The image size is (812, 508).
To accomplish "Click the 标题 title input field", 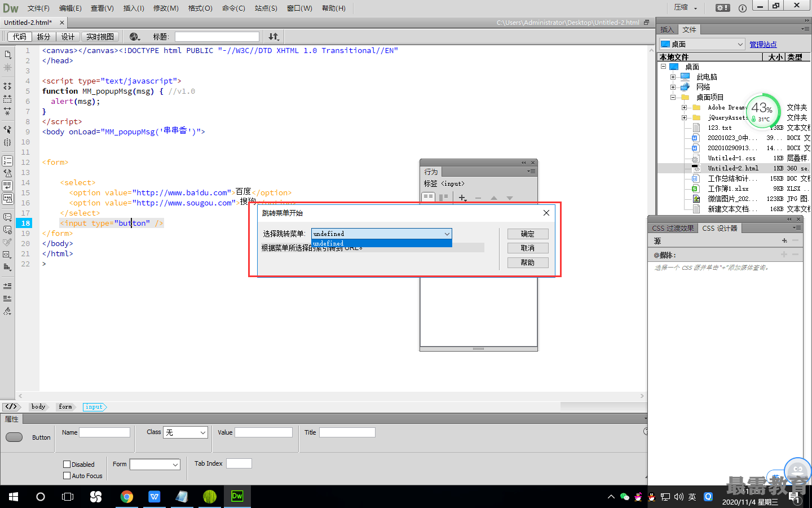I will click(217, 37).
